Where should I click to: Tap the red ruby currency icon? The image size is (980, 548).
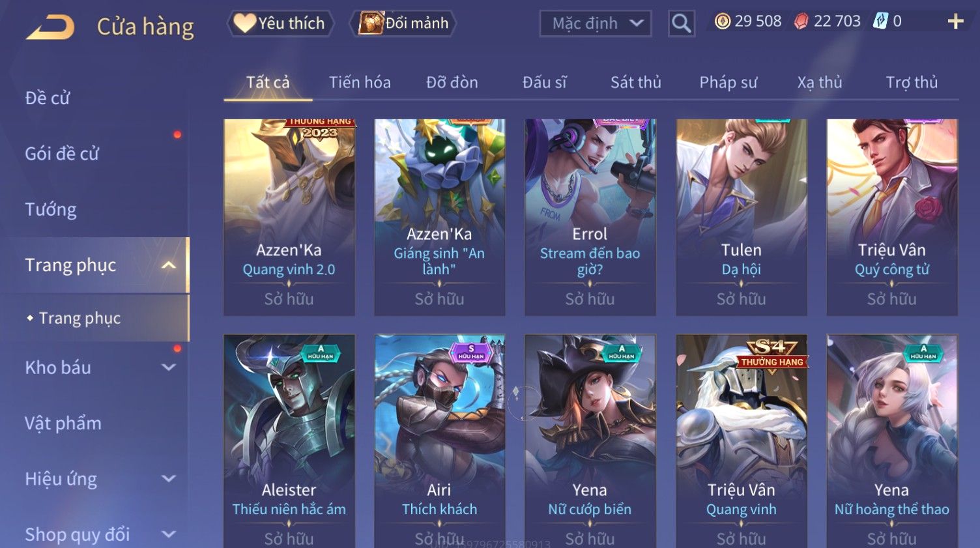(x=801, y=22)
